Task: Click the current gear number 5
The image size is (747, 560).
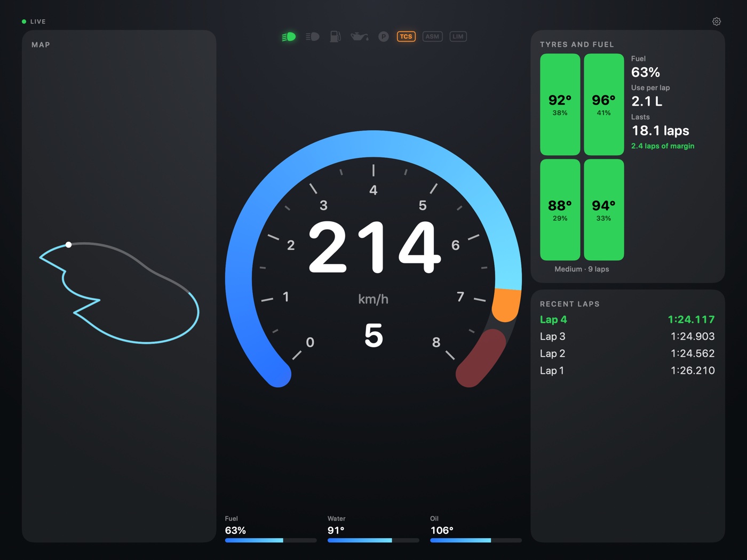Action: tap(373, 336)
